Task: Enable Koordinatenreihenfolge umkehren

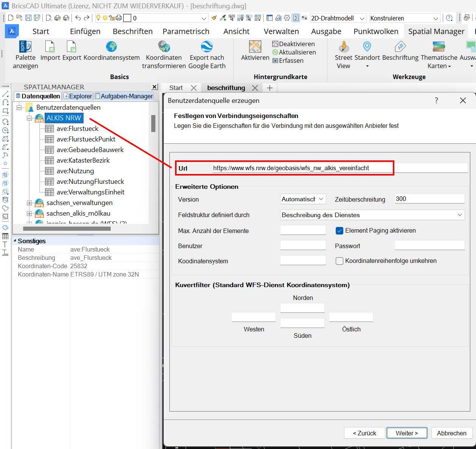Action: [339, 261]
